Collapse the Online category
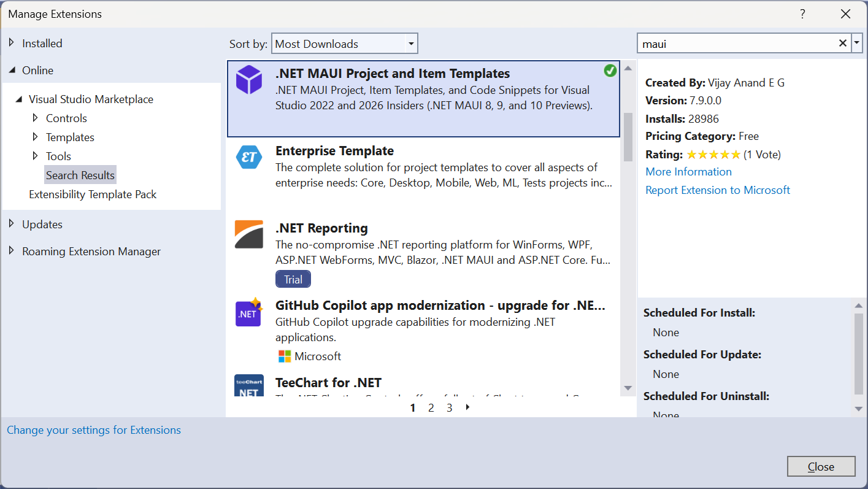 [x=12, y=71]
